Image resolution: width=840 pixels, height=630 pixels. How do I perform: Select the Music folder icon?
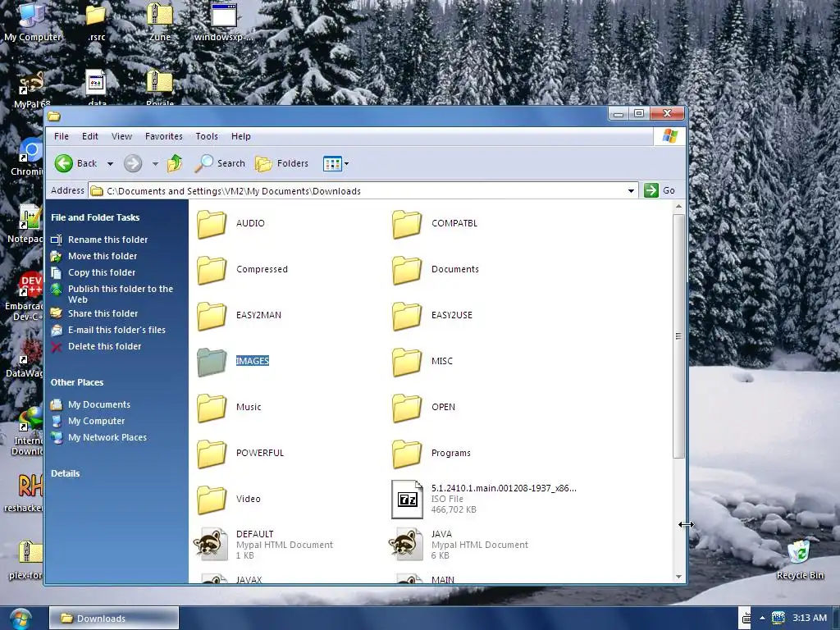(x=211, y=408)
